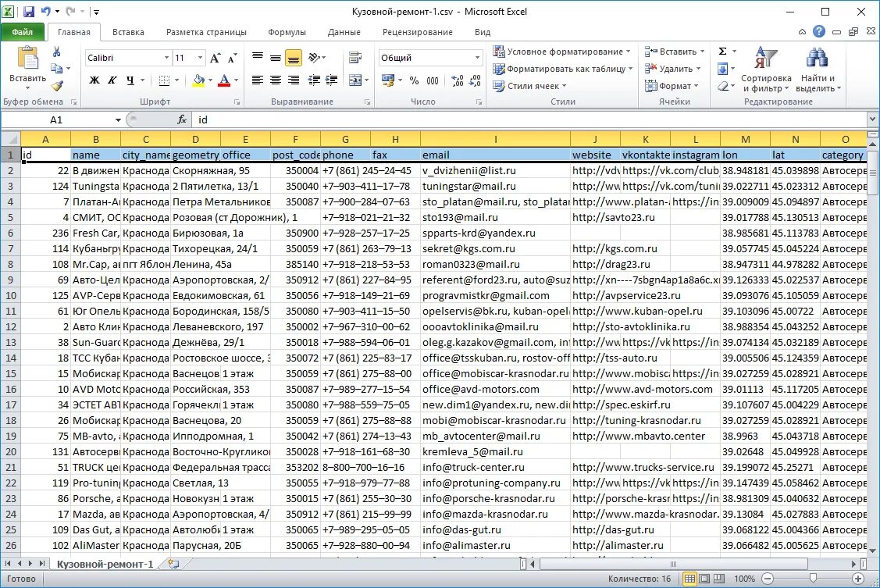Toggle bold Ж formatting
The width and height of the screenshot is (880, 588).
[x=94, y=80]
